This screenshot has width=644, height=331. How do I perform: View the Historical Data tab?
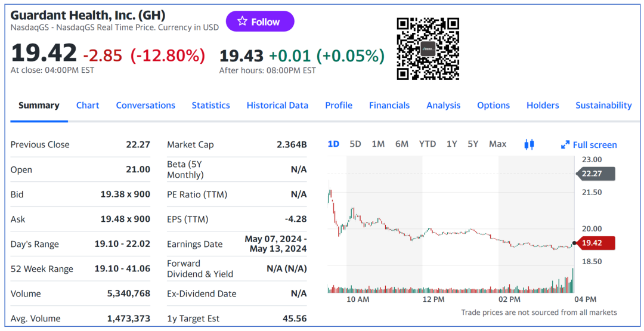coord(277,106)
